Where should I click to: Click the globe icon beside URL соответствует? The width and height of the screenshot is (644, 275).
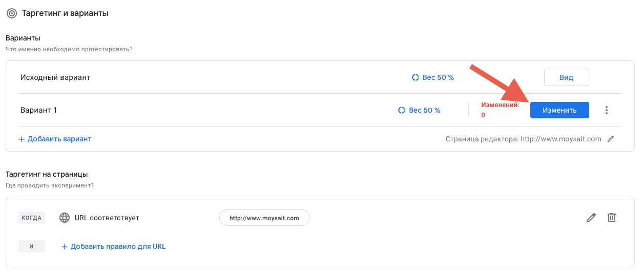click(65, 218)
